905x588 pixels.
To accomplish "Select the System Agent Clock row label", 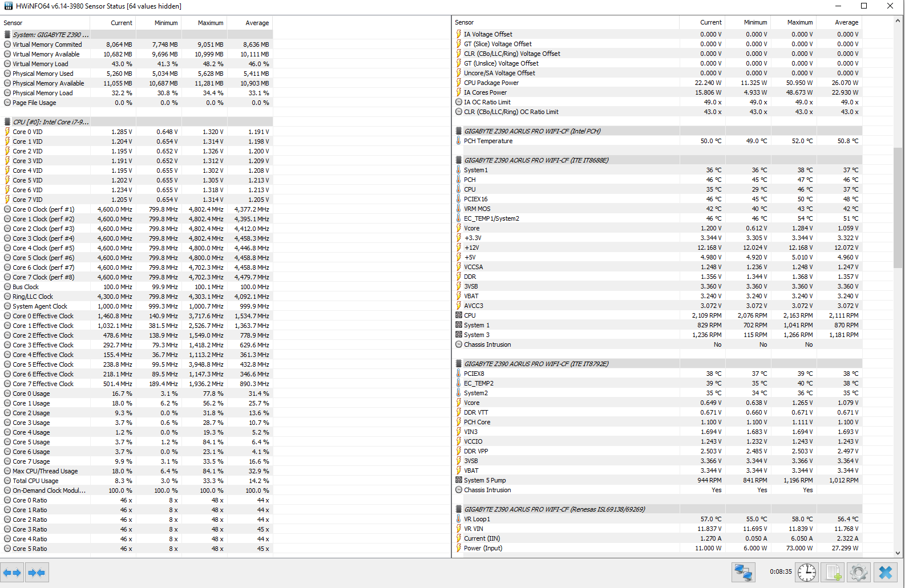I will (40, 306).
